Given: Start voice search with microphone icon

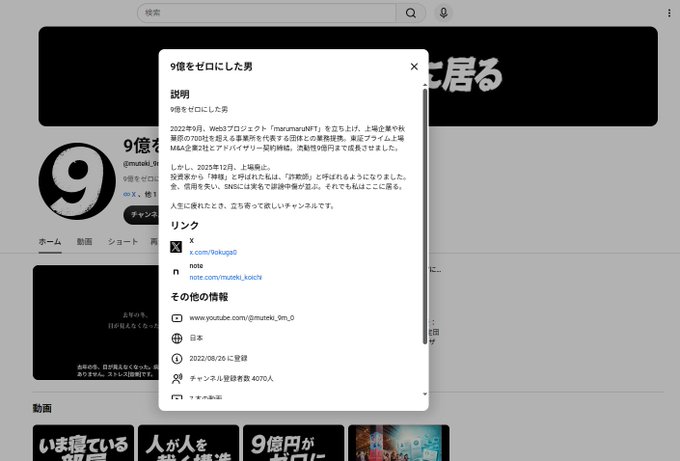Looking at the screenshot, I should click(443, 13).
